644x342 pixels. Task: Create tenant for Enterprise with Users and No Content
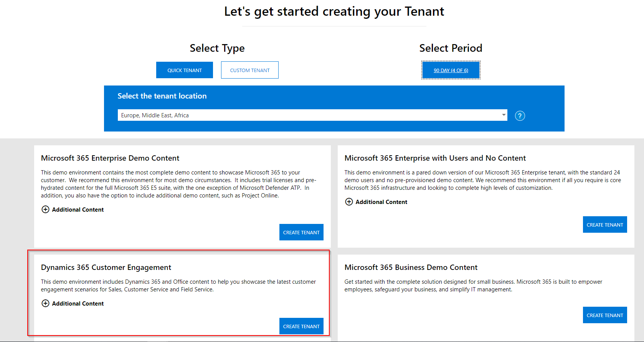click(x=604, y=225)
